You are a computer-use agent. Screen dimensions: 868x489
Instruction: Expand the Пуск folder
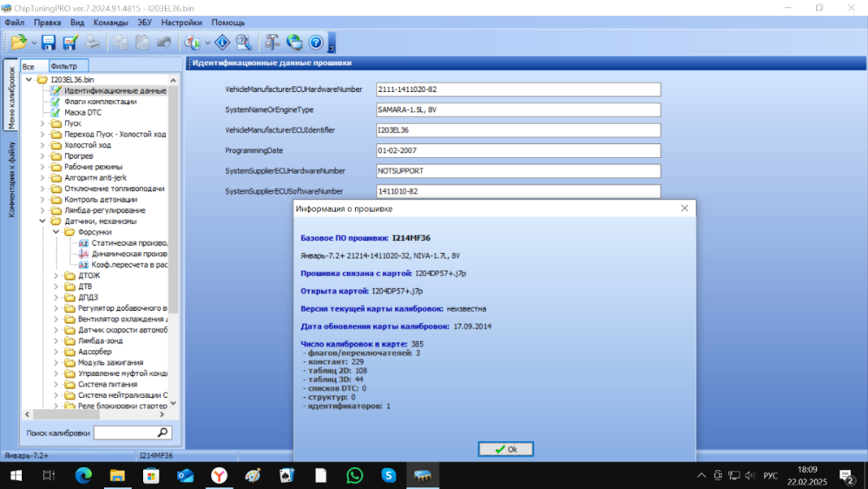point(43,123)
